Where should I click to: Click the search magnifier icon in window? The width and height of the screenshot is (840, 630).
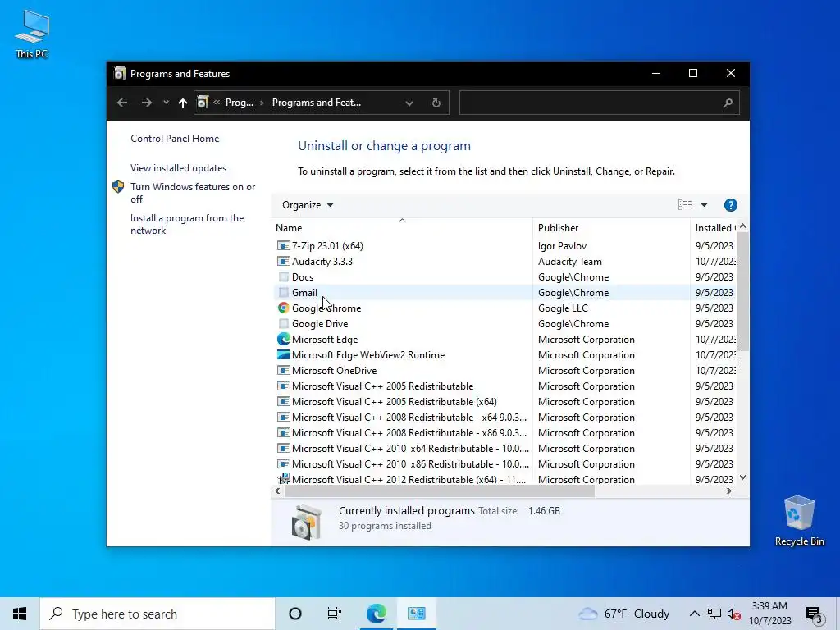coord(728,103)
